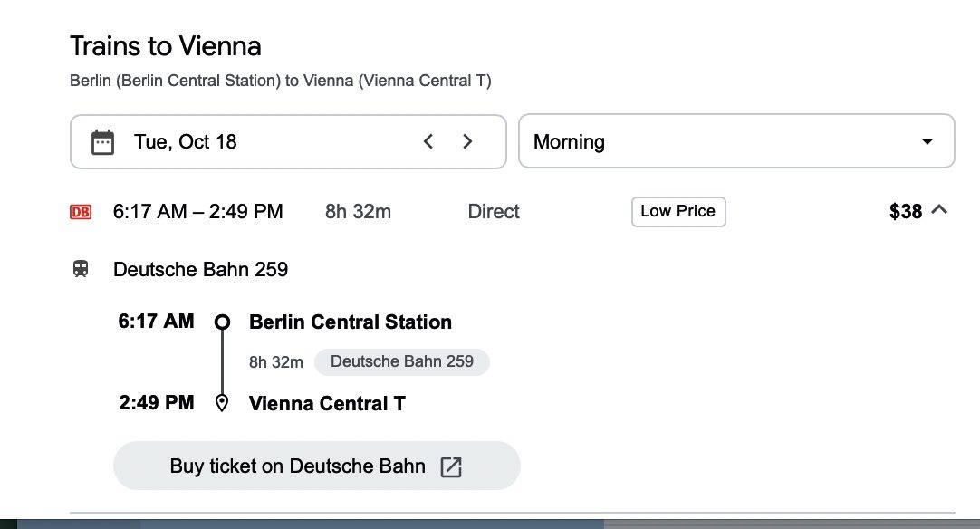Screen dimensions: 980x529
Task: Open the calendar date picker icon
Action: [x=102, y=142]
